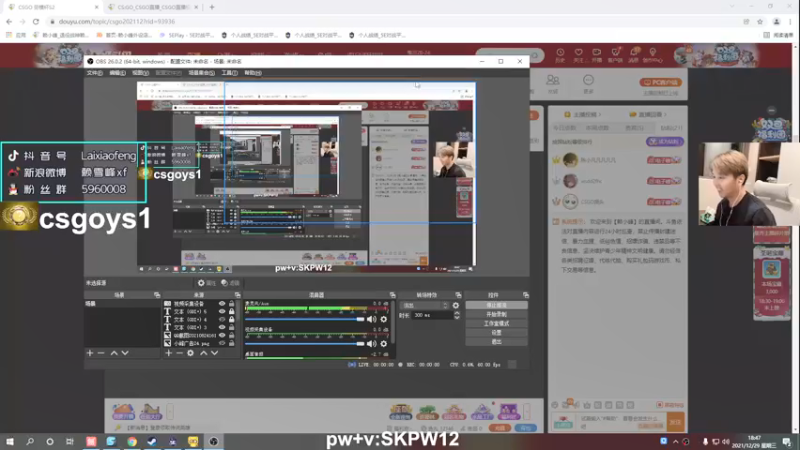The width and height of the screenshot is (800, 450).
Task: Open the 滤镜 filters button above sources
Action: click(231, 283)
